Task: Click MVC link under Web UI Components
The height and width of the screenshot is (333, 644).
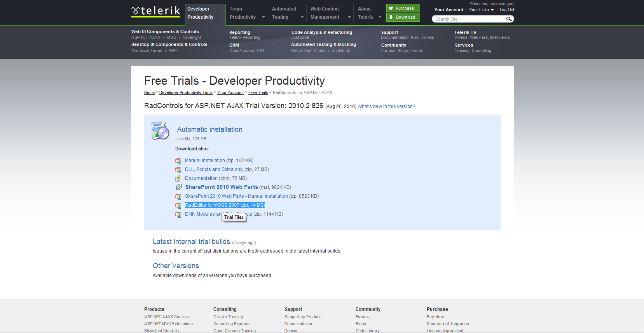Action: point(171,37)
